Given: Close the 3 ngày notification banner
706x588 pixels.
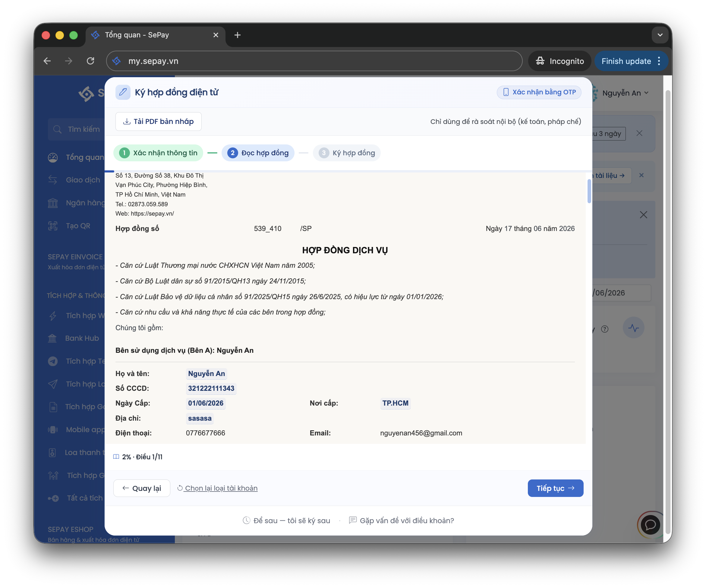Looking at the screenshot, I should (639, 134).
